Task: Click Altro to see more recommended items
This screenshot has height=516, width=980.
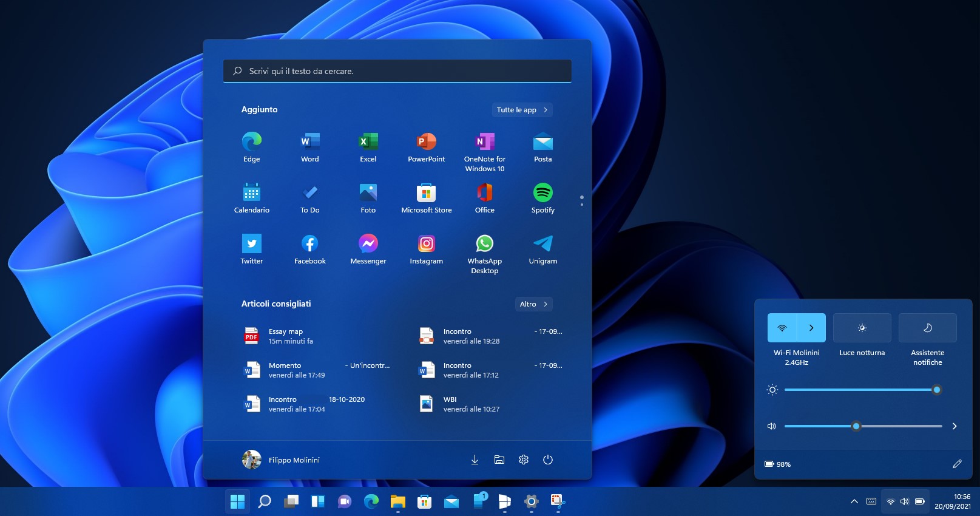Action: pos(534,304)
